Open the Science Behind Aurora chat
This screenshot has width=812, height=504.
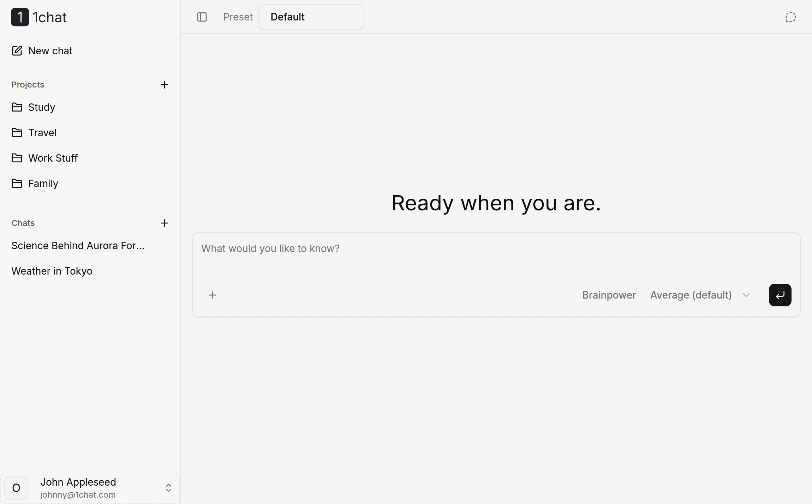pyautogui.click(x=78, y=246)
